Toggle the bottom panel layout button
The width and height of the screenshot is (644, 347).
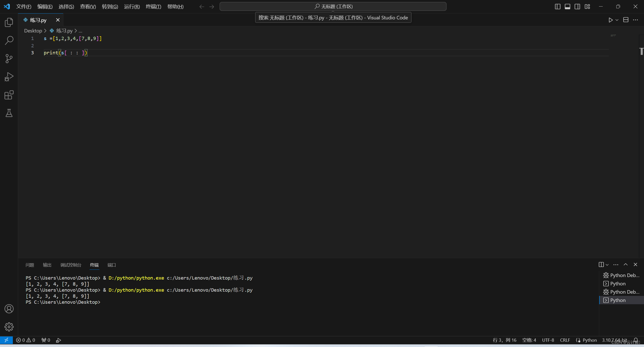(567, 7)
